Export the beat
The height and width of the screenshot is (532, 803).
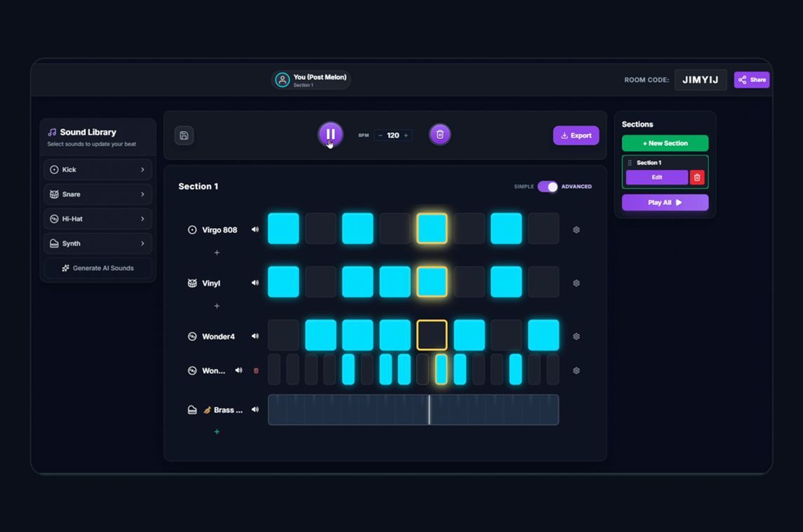[576, 135]
